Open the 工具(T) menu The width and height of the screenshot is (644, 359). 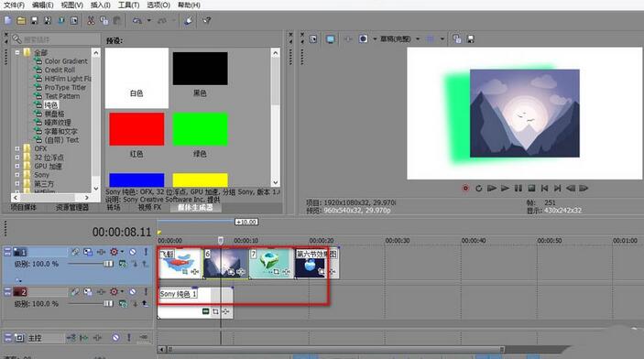[128, 5]
